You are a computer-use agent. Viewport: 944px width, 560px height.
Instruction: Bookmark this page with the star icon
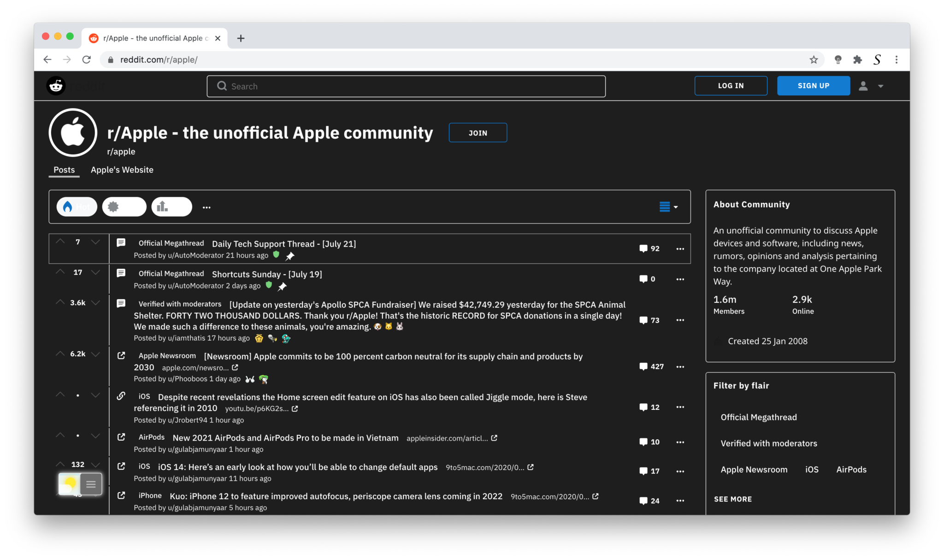click(x=814, y=59)
